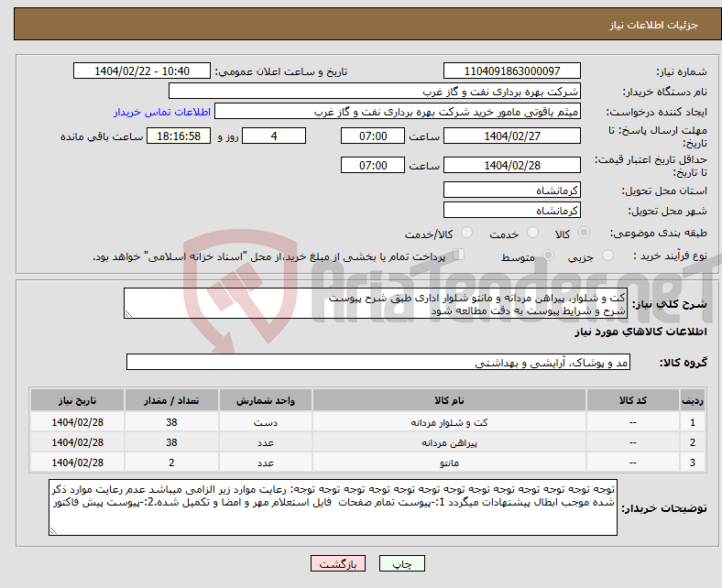The image size is (722, 588).
Task: Click the announcement date field 1404/02/22 - 10:40
Action: click(142, 71)
